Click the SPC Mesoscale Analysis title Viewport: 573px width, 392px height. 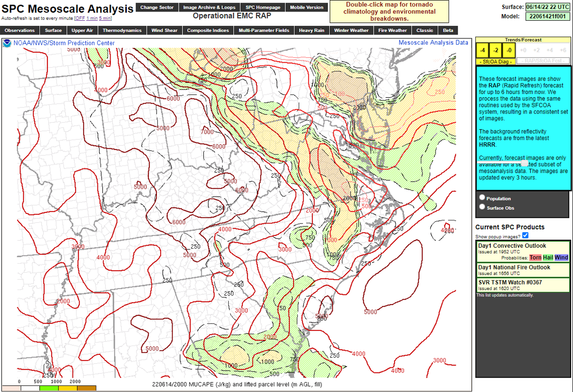[67, 9]
